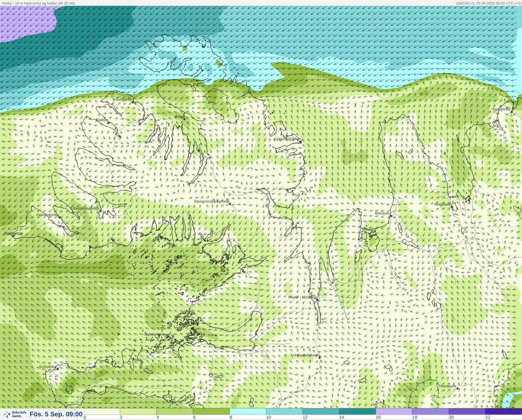The width and height of the screenshot is (522, 420).
Task: Pick the 2–4 m/s light green legend swatch
Action: tap(138, 411)
